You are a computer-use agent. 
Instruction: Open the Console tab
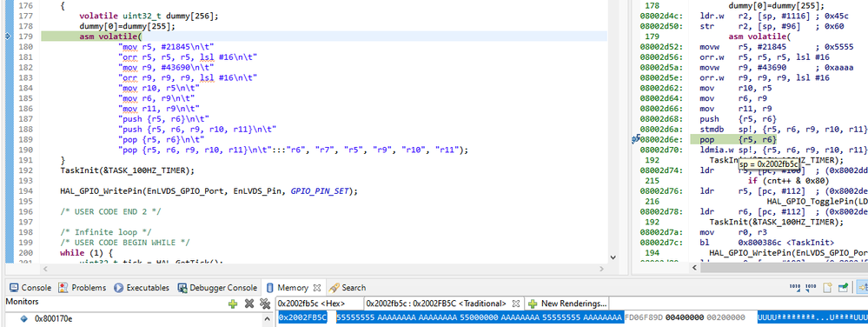coord(30,288)
